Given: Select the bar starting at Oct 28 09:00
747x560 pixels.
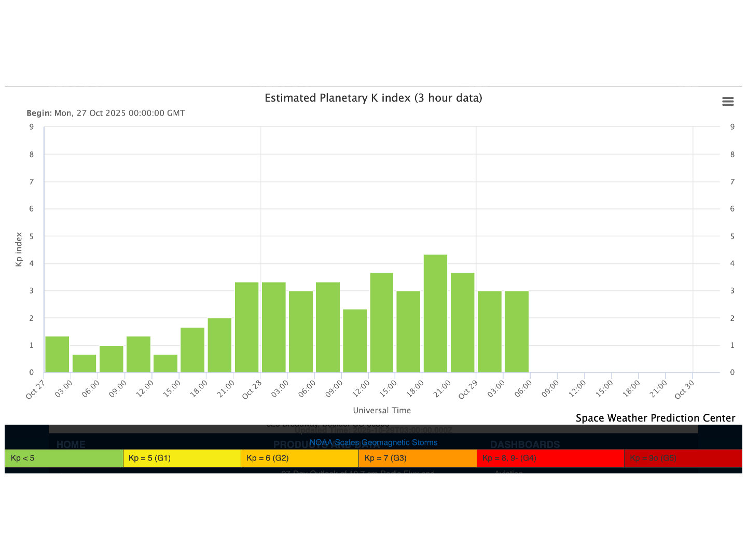Looking at the screenshot, I should click(x=355, y=341).
